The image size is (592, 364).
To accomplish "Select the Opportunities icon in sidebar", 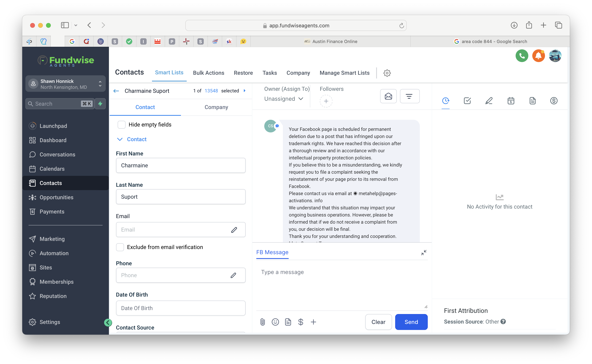I will (33, 197).
